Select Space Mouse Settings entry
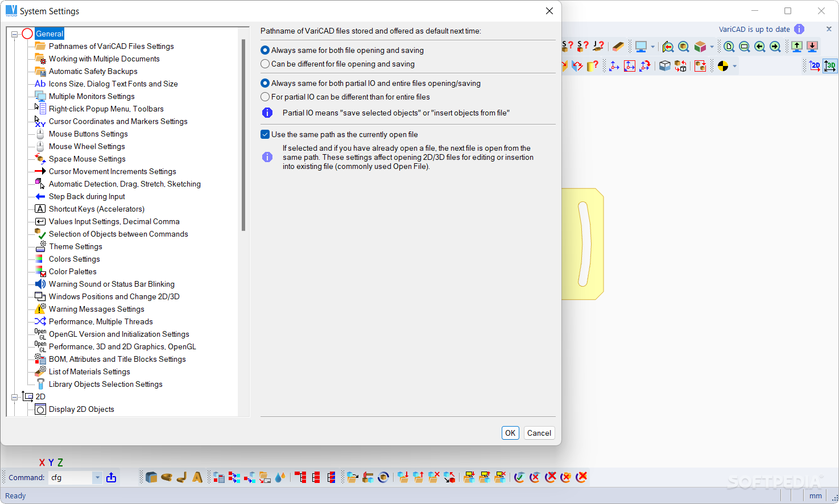Screen dimensions: 839x504 pos(87,159)
